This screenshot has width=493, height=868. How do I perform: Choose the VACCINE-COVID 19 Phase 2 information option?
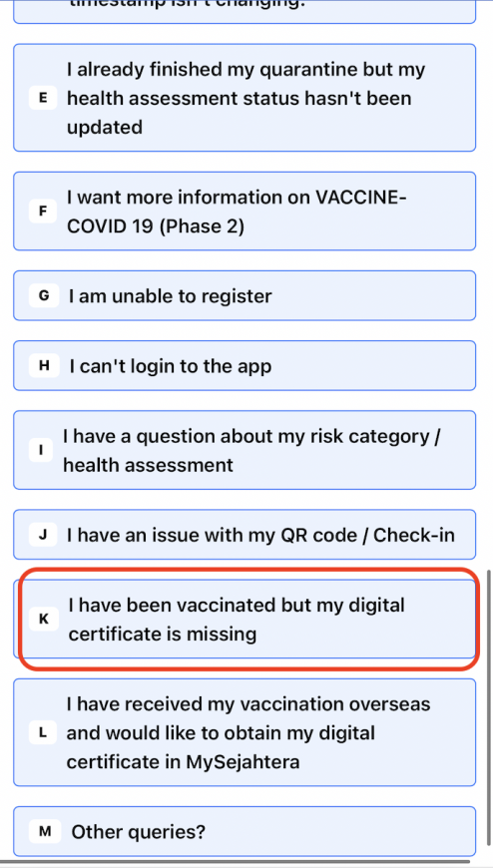245,211
